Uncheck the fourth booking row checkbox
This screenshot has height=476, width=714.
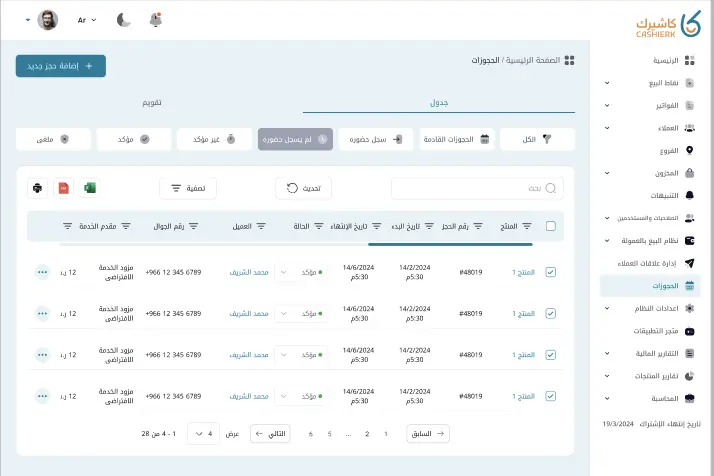click(x=551, y=396)
